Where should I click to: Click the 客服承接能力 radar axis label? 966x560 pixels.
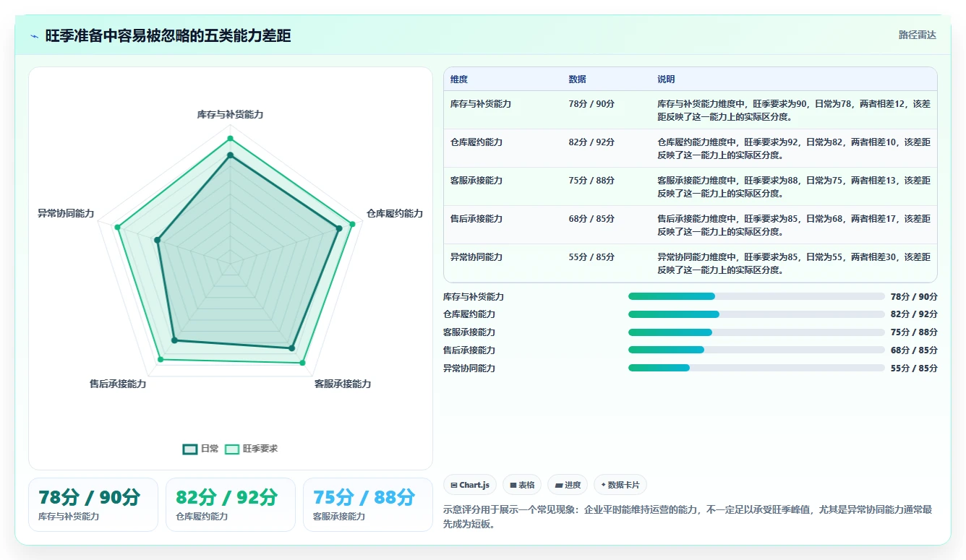[343, 384]
